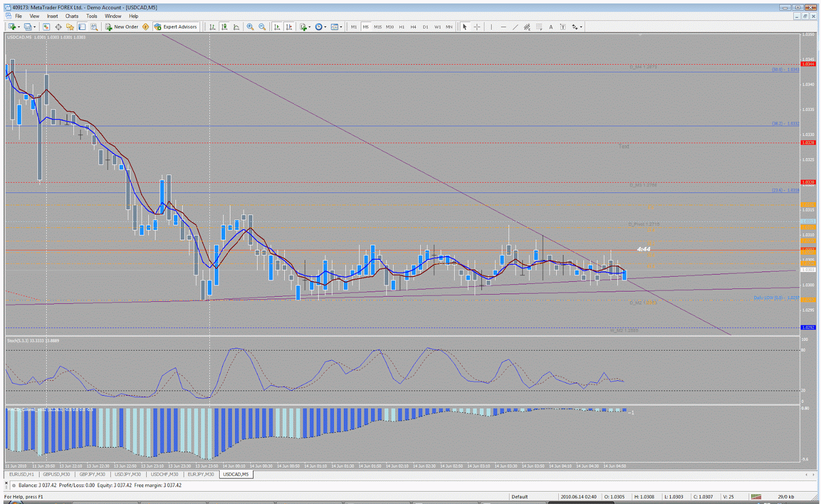This screenshot has width=821, height=504.
Task: Open the arrows objects icon
Action: (x=575, y=27)
